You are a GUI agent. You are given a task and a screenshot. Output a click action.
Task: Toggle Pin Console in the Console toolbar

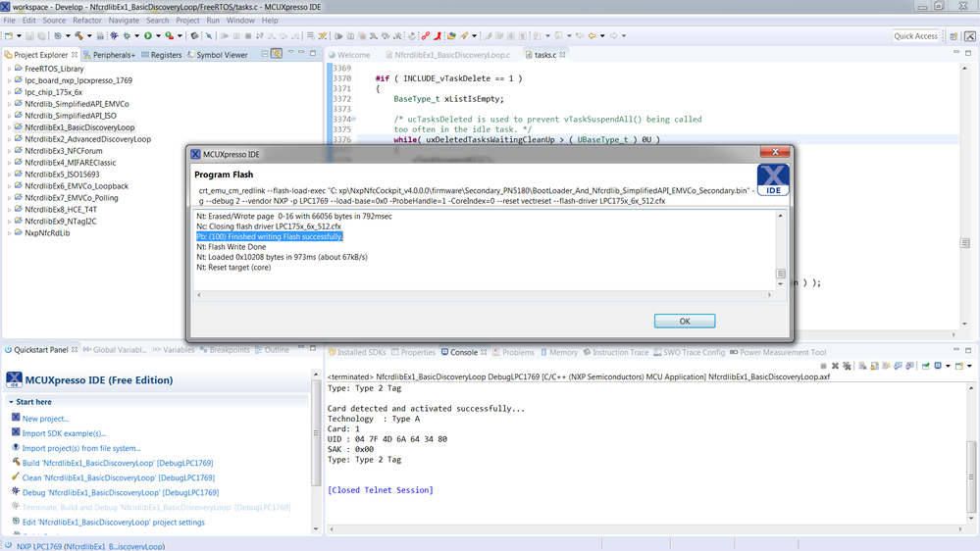coord(926,366)
